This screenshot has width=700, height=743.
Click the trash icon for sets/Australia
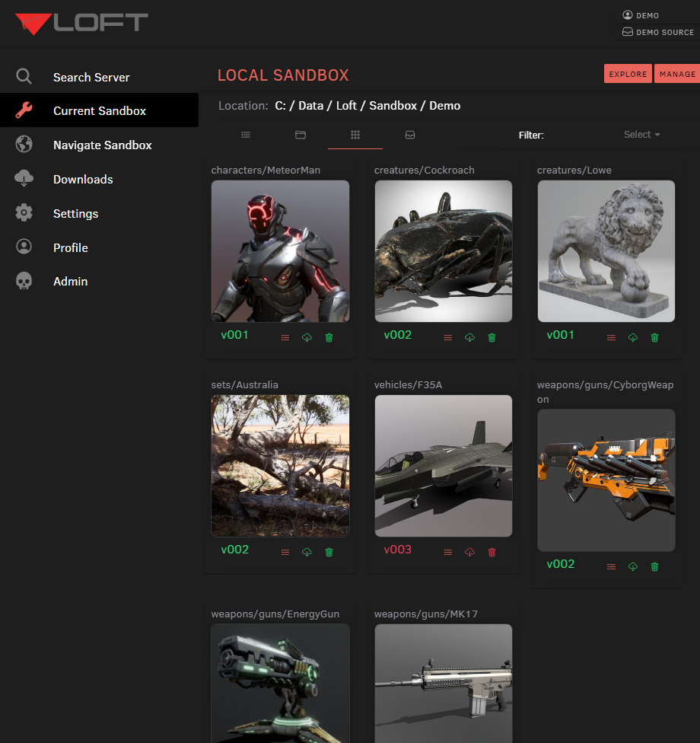[x=329, y=552]
